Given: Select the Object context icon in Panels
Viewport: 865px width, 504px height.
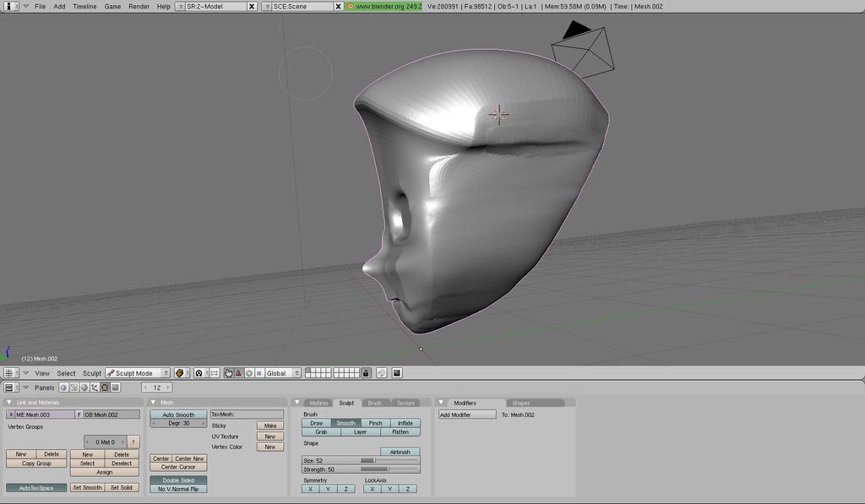Looking at the screenshot, I should click(95, 387).
